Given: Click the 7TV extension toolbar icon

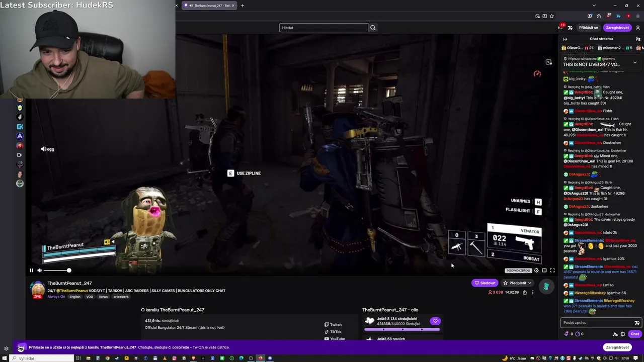Looking at the screenshot, I should [x=618, y=16].
